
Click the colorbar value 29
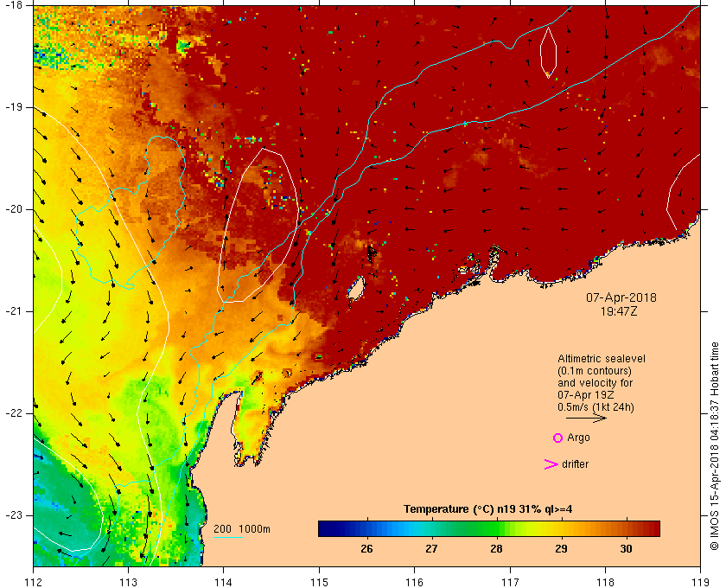561,549
